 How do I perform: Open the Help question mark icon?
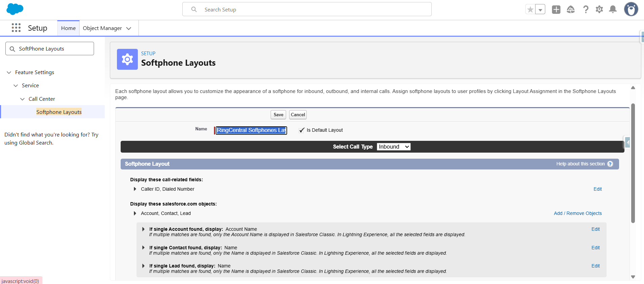coord(586,9)
